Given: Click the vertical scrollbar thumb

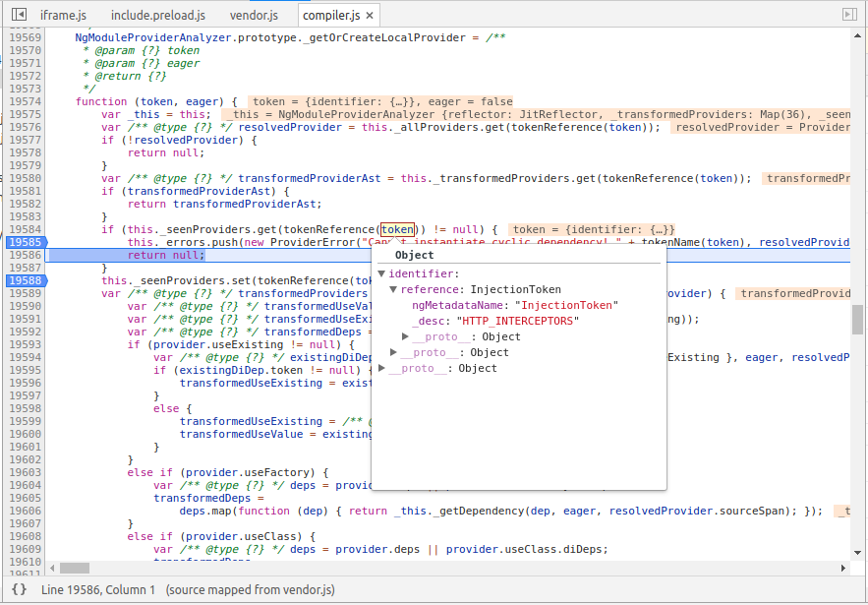Looking at the screenshot, I should click(857, 320).
